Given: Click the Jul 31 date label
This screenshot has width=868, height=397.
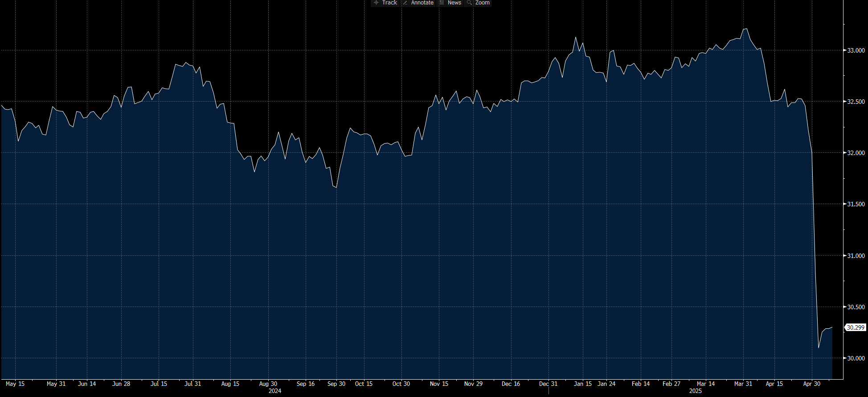Looking at the screenshot, I should (x=193, y=384).
